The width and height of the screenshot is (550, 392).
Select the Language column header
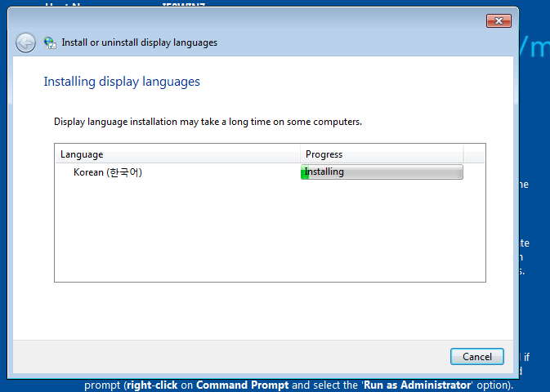coord(177,154)
